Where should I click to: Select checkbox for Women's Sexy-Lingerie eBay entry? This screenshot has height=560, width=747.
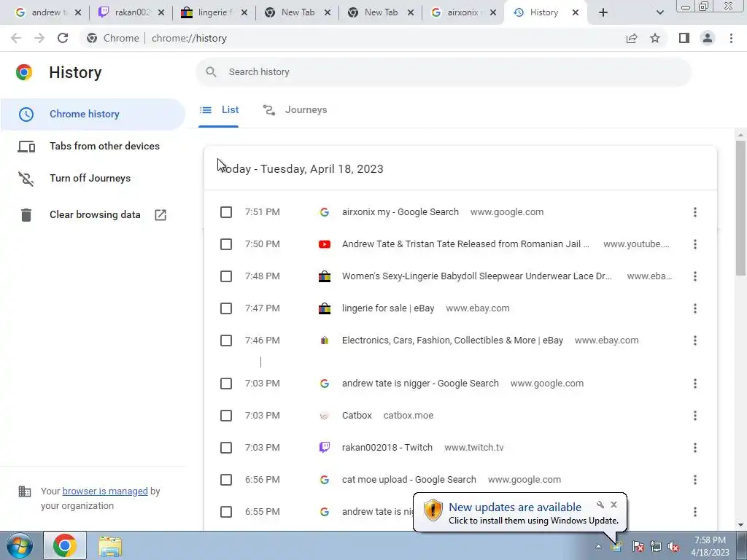pyautogui.click(x=226, y=276)
